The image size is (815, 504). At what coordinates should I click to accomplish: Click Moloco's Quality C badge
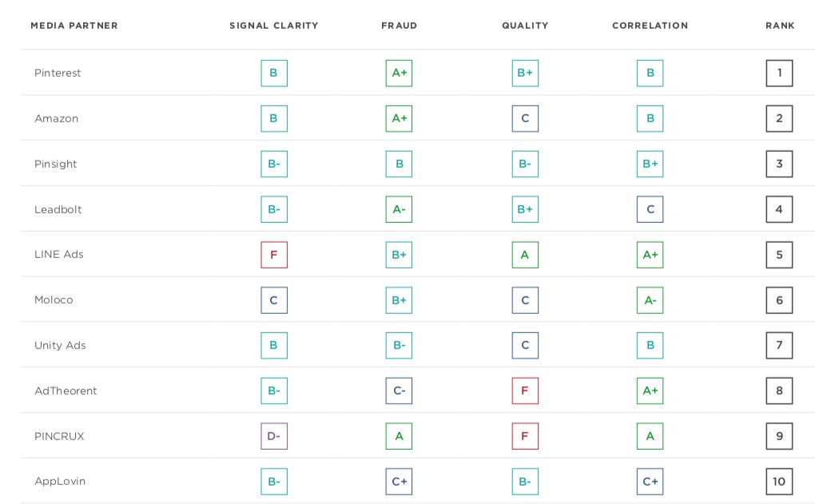(525, 300)
